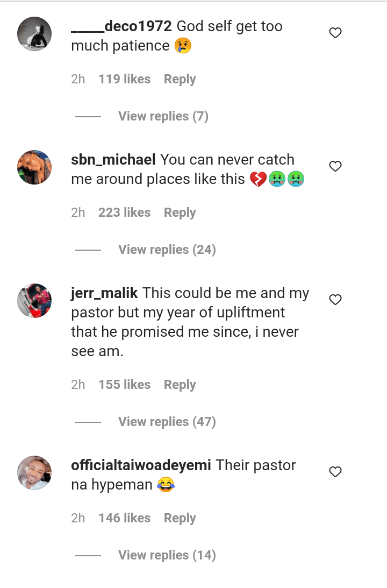This screenshot has height=588, width=387.
Task: Expand the 7 replies under ____deco1972
Action: (x=163, y=116)
